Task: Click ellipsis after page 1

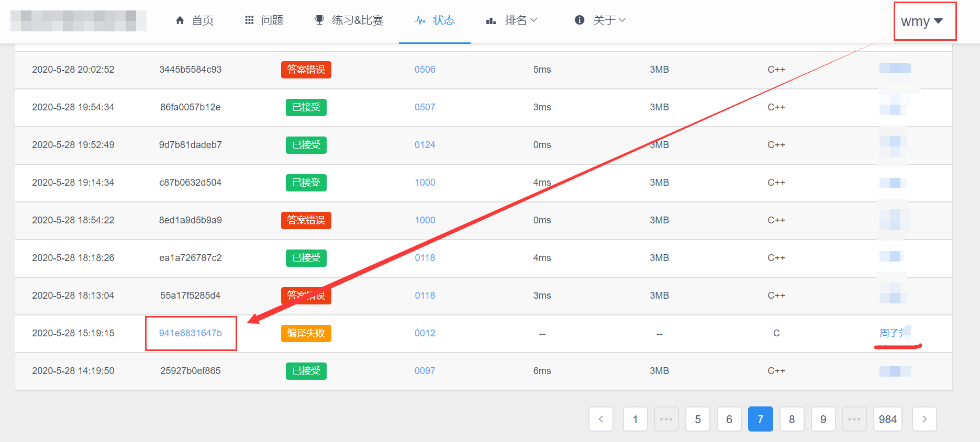Action: (x=666, y=419)
